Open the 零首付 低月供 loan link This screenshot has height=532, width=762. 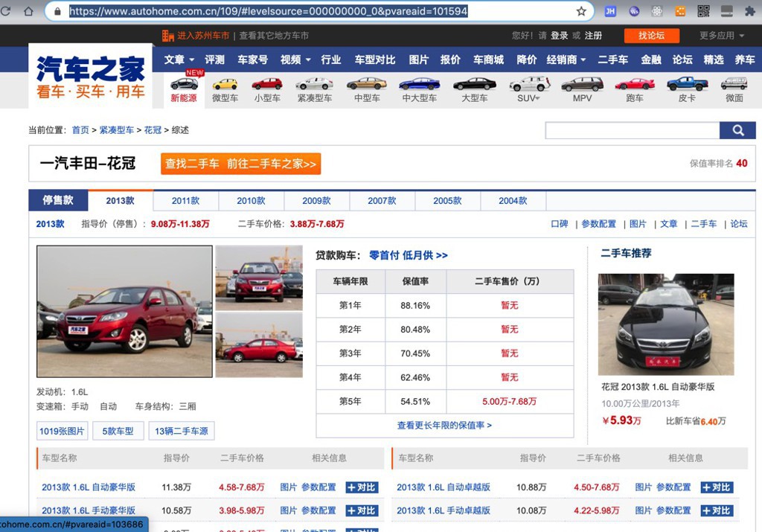click(x=409, y=255)
